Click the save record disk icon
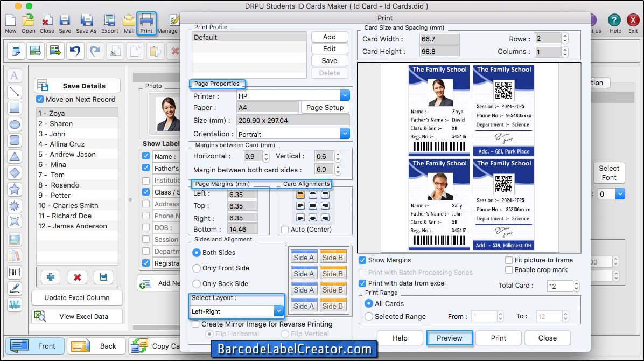The image size is (644, 361). coord(103,277)
